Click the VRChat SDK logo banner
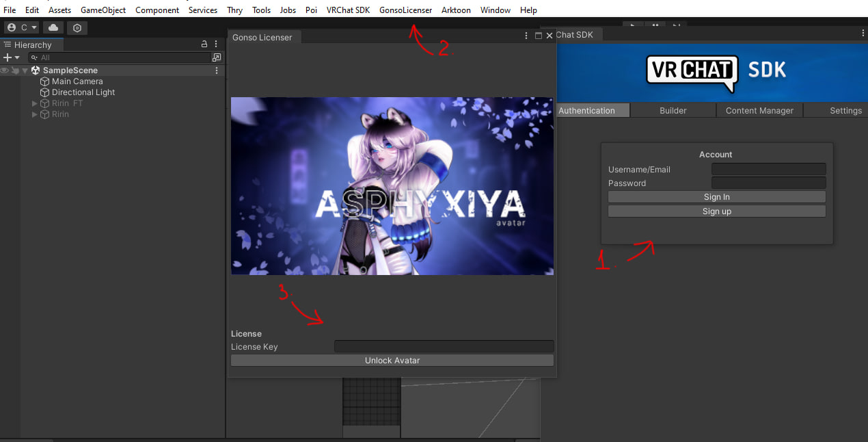This screenshot has width=868, height=442. (x=712, y=72)
